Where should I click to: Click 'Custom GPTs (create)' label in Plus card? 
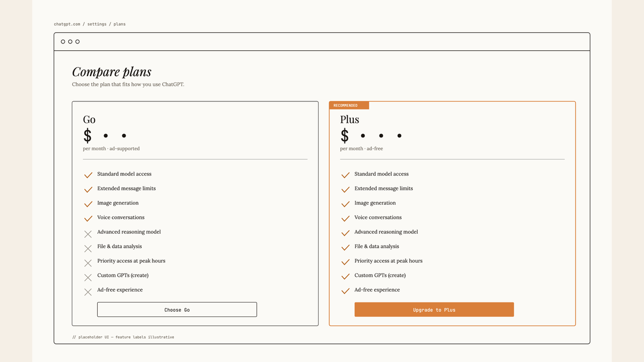380,275
